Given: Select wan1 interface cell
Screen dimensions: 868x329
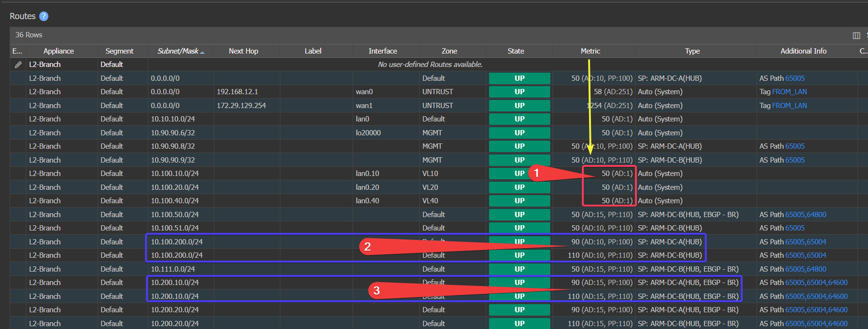Looking at the screenshot, I should coord(386,106).
